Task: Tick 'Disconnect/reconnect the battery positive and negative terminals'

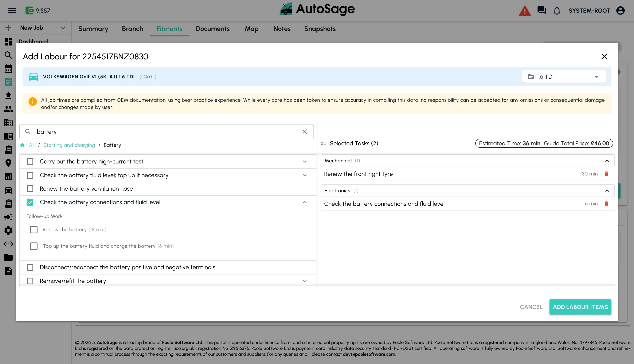Action: point(30,268)
